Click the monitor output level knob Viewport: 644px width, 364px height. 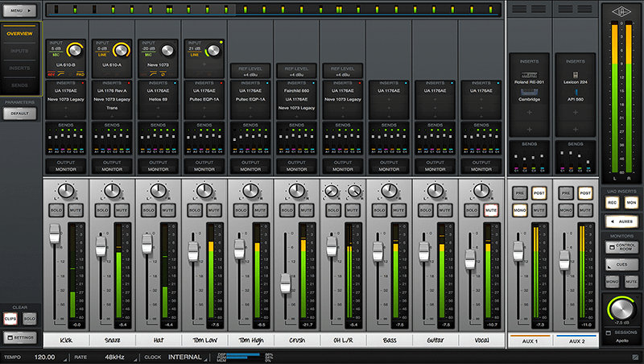(621, 308)
